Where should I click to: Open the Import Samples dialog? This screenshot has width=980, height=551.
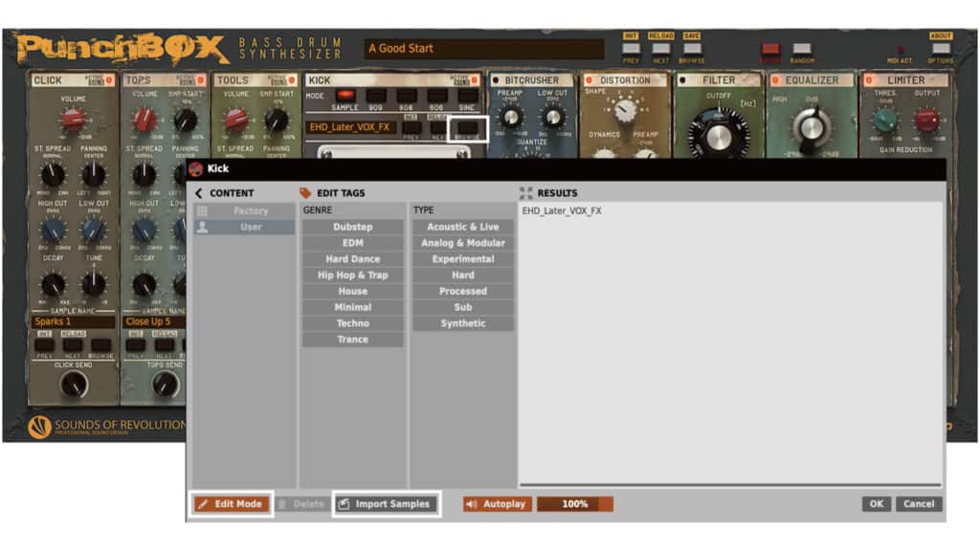pos(385,504)
